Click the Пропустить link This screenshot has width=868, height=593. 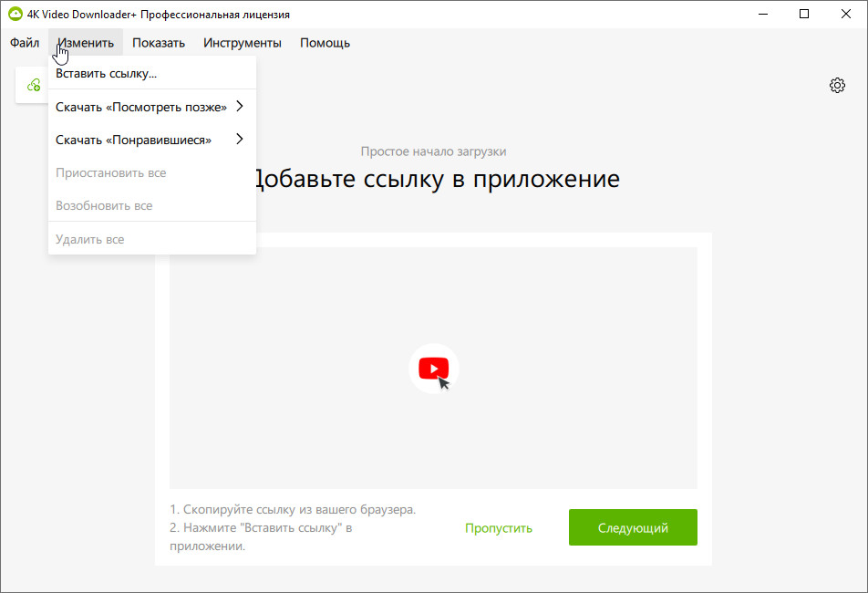click(499, 528)
